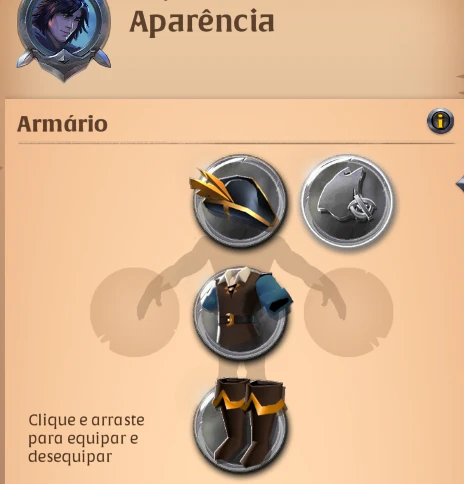Open the wardrobe info icon

440,121
